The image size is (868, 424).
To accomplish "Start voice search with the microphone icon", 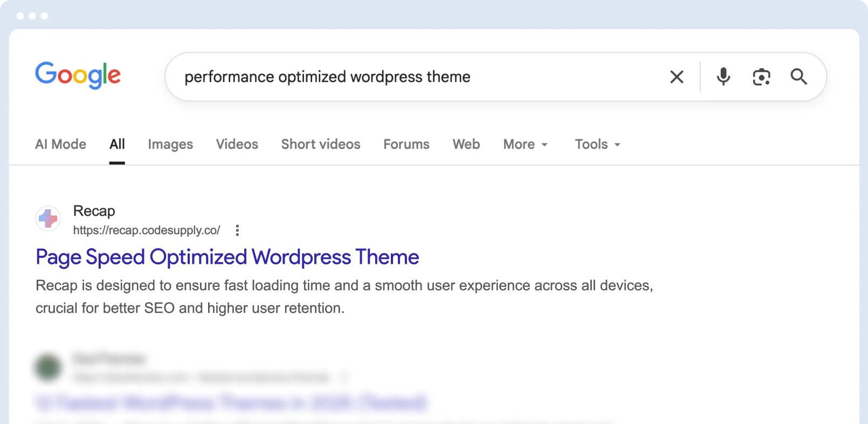I will click(723, 77).
